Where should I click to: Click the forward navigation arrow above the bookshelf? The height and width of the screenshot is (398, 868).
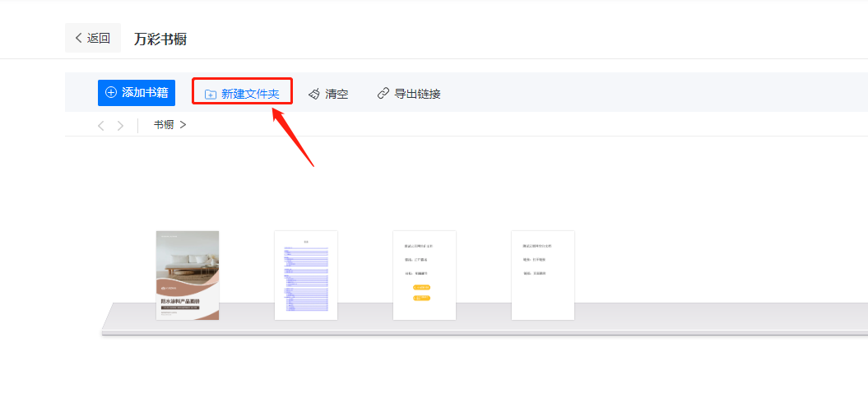[x=121, y=125]
